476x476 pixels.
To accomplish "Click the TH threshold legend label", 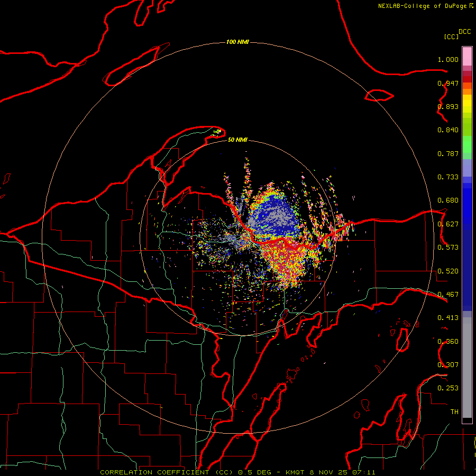I will [x=454, y=412].
